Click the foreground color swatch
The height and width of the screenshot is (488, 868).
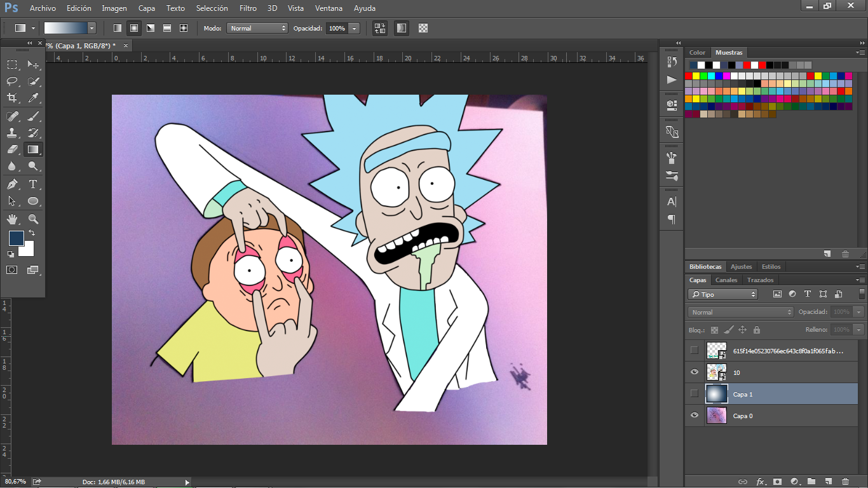click(15, 238)
